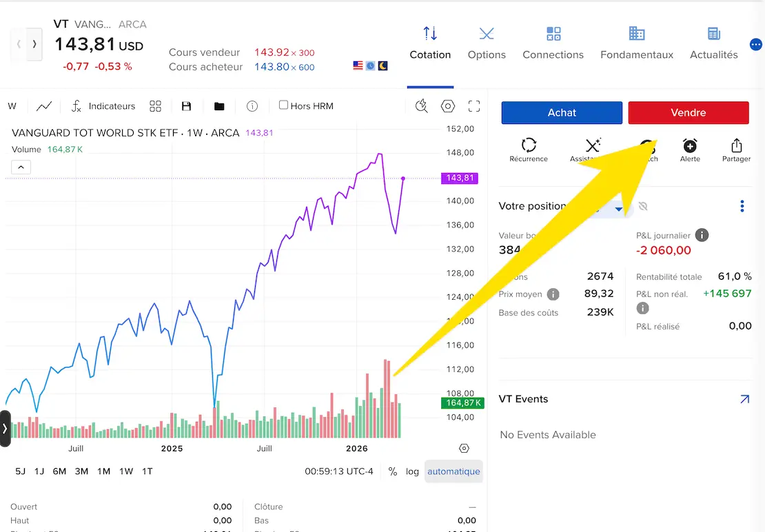Toggle position visibility crossed-eye icon

(644, 207)
